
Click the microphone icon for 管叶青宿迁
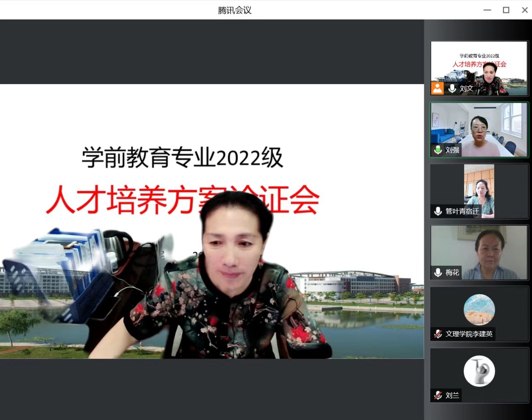click(438, 211)
